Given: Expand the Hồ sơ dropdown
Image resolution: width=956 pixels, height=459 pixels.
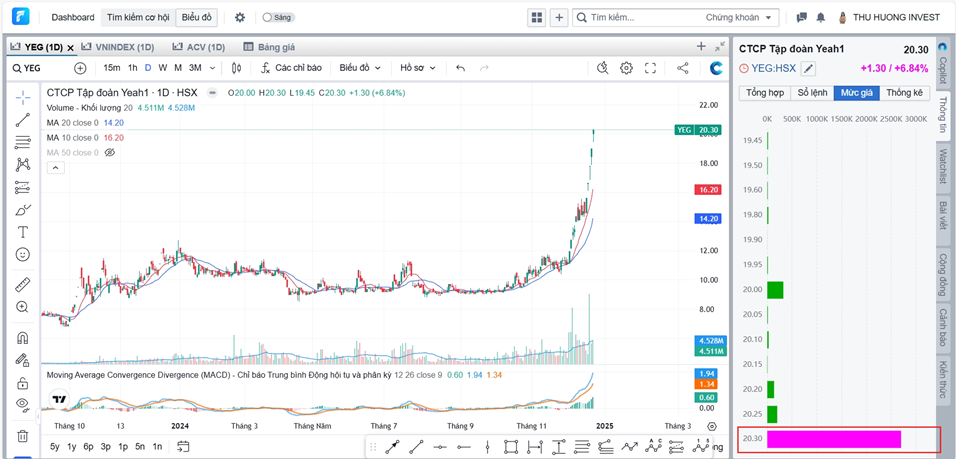Looking at the screenshot, I should click(418, 68).
